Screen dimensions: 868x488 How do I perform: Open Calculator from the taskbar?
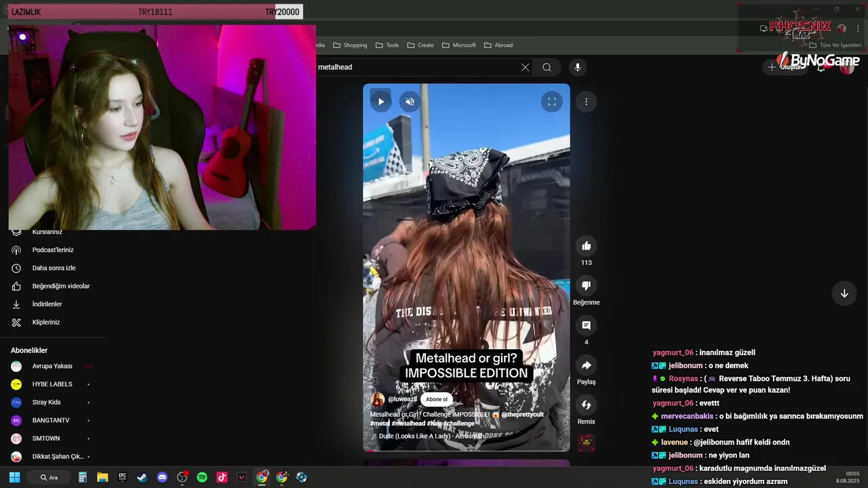[83, 477]
